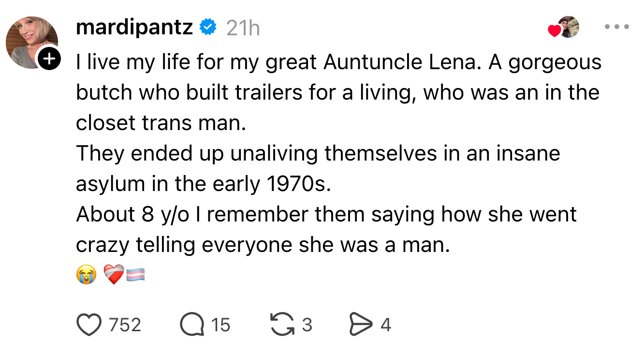
Task: Click the small avatar thumbnail at top right
Action: click(569, 27)
